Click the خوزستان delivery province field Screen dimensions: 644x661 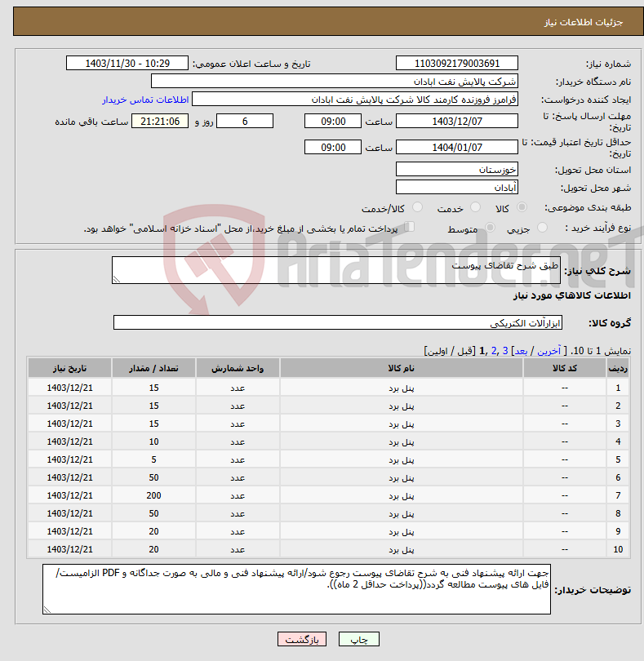pyautogui.click(x=457, y=170)
